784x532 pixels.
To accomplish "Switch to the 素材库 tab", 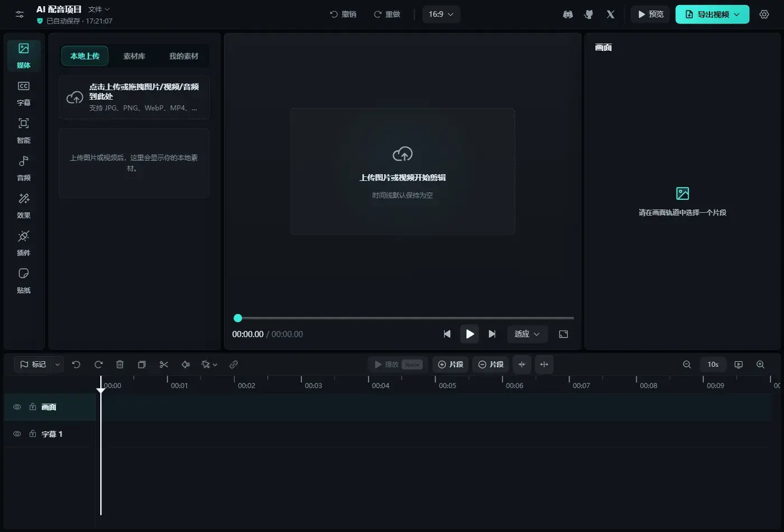I will (134, 56).
